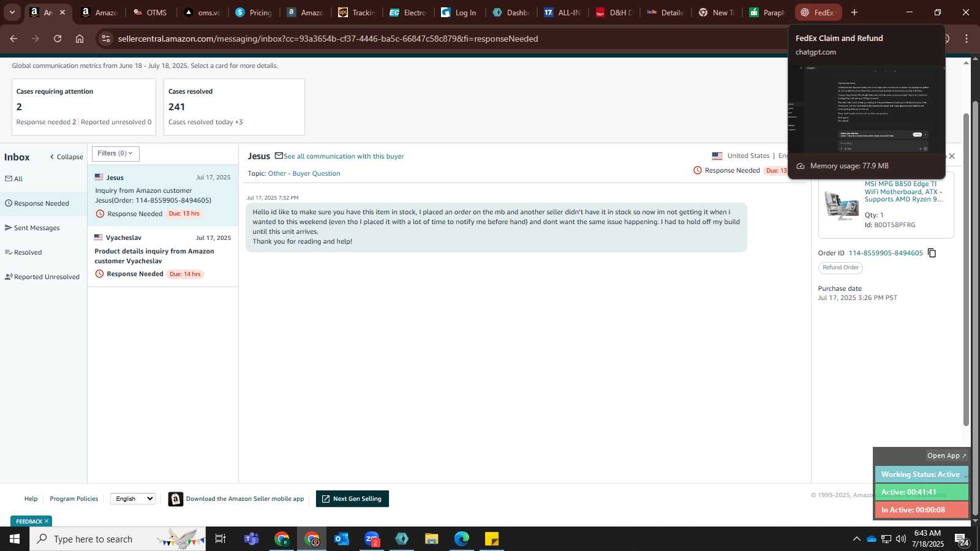Viewport: 980px width, 551px height.
Task: Open Task View on the taskbar
Action: coord(221,539)
